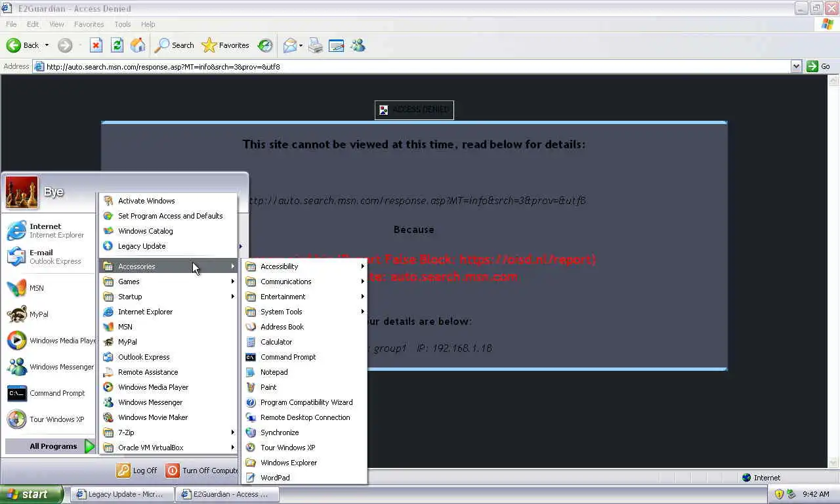Image resolution: width=840 pixels, height=504 pixels.
Task: Open Remote Desktop Connection
Action: click(304, 417)
